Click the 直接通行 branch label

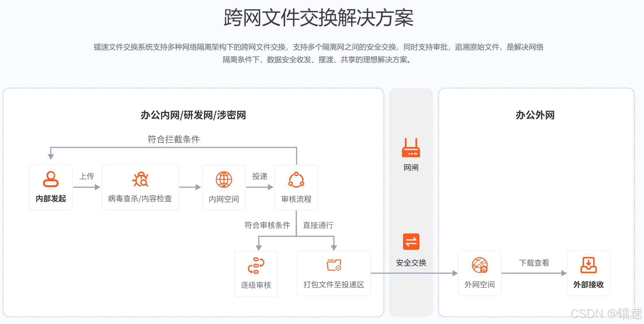[318, 225]
